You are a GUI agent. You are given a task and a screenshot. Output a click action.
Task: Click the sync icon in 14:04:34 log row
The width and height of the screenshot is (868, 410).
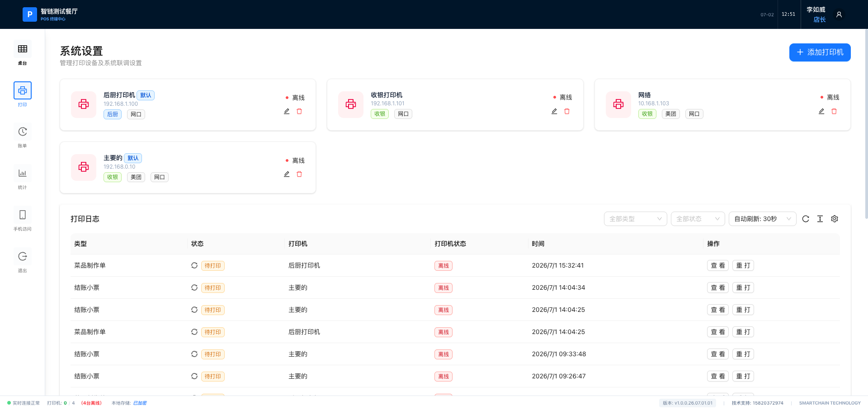coord(194,287)
